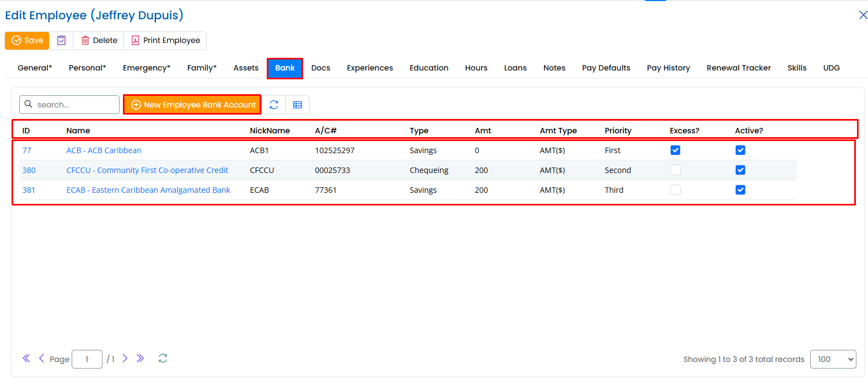This screenshot has height=384, width=868.
Task: Click the Print Employee button
Action: (x=165, y=40)
